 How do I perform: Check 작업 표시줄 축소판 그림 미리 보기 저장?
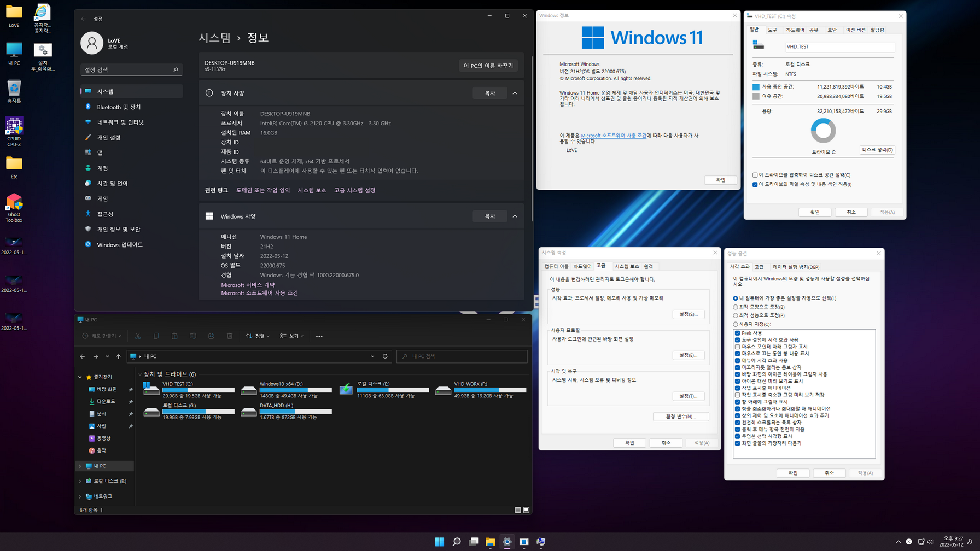[738, 395]
